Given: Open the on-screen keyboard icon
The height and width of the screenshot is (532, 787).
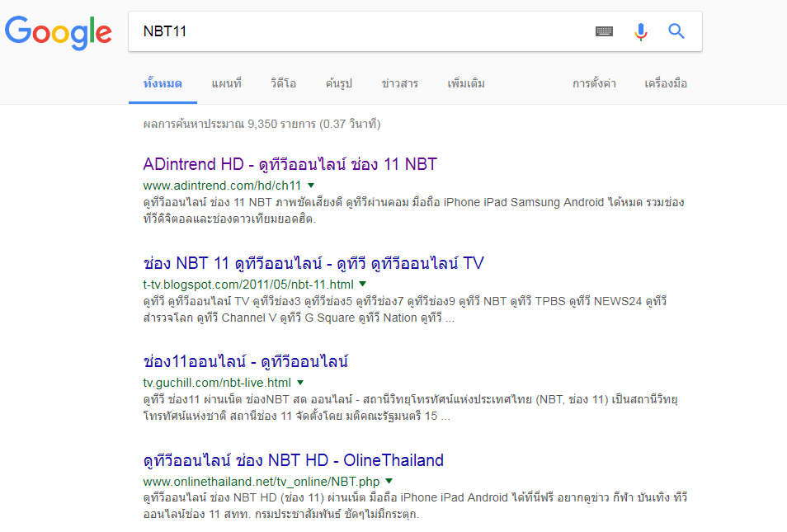Looking at the screenshot, I should pyautogui.click(x=604, y=31).
